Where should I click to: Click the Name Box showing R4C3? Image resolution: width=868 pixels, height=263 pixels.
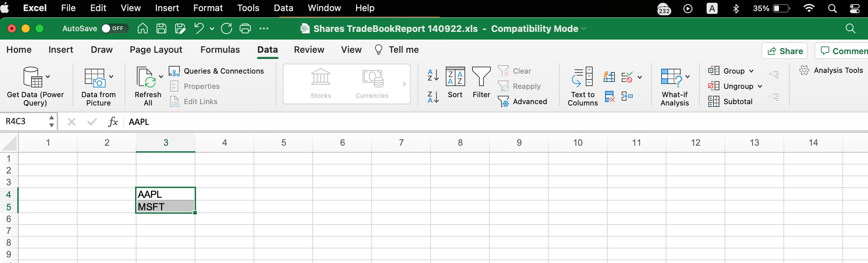tap(26, 121)
